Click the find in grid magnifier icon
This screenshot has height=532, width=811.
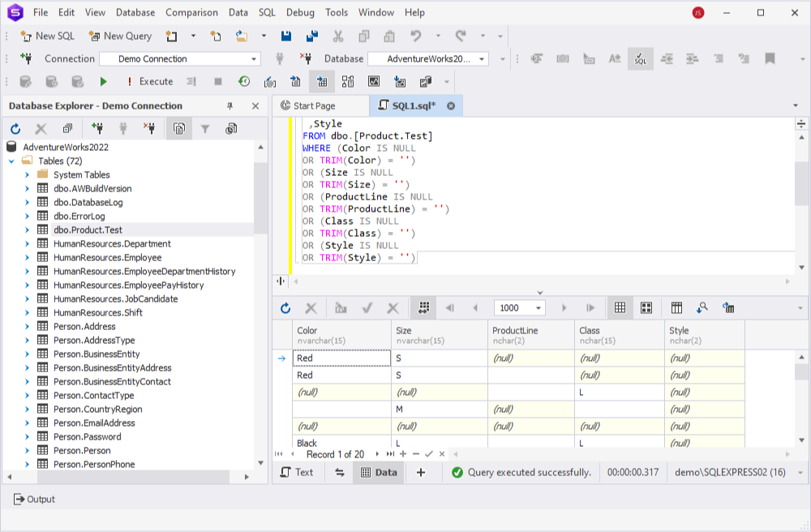click(x=702, y=308)
